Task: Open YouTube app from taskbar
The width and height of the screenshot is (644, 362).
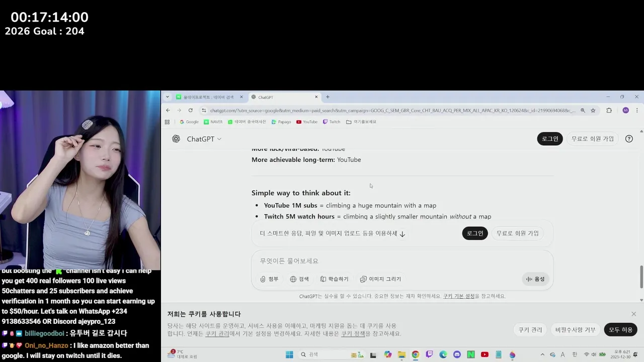Action: coord(485,354)
